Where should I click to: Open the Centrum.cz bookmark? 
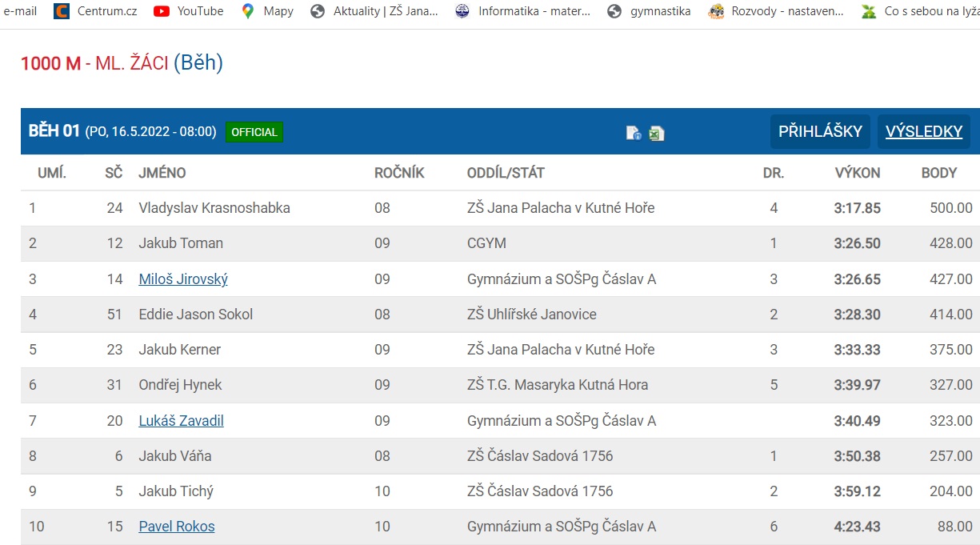tap(96, 11)
